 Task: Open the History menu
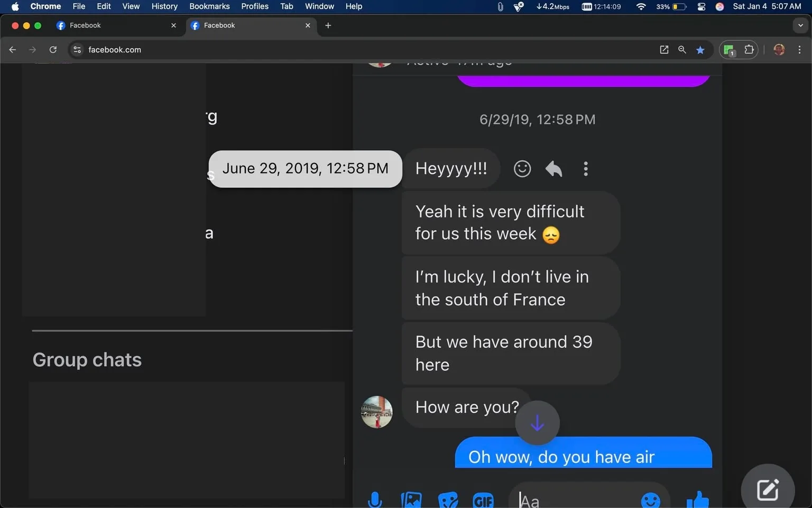pos(164,6)
